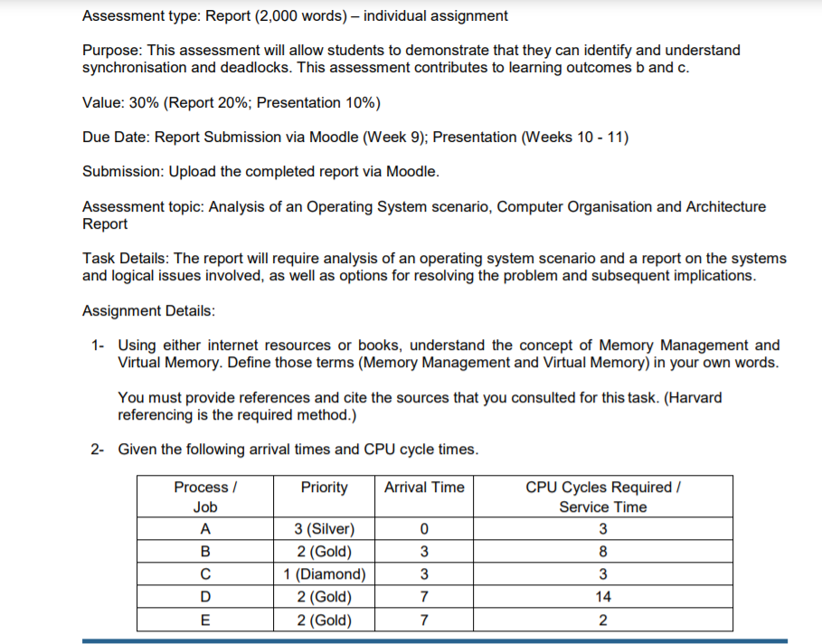
Task: Click service time '8' in row B
Action: 603,552
